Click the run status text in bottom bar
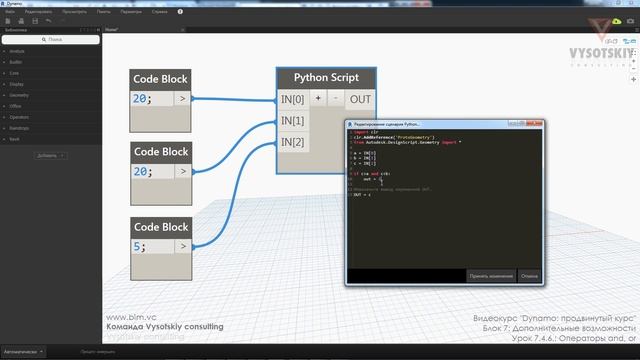The width and height of the screenshot is (640, 360). (98, 351)
